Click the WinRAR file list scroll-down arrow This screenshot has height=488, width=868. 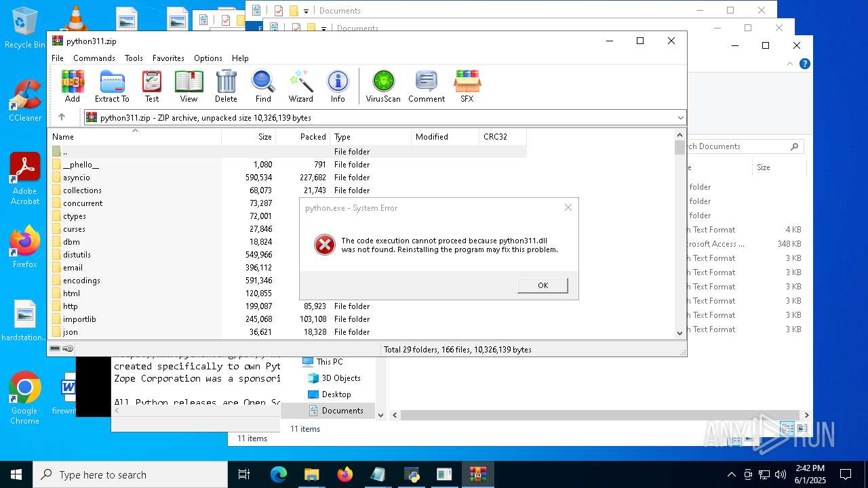679,333
